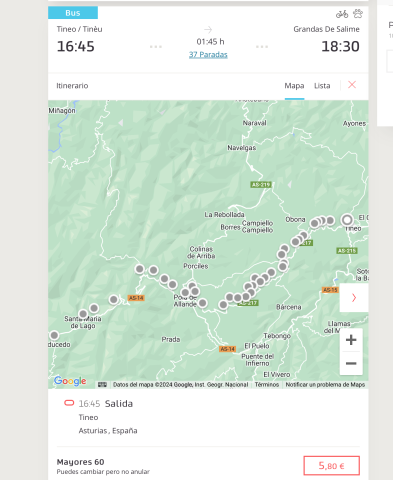The width and height of the screenshot is (393, 480).
Task: Click the Google logo on map
Action: [70, 381]
